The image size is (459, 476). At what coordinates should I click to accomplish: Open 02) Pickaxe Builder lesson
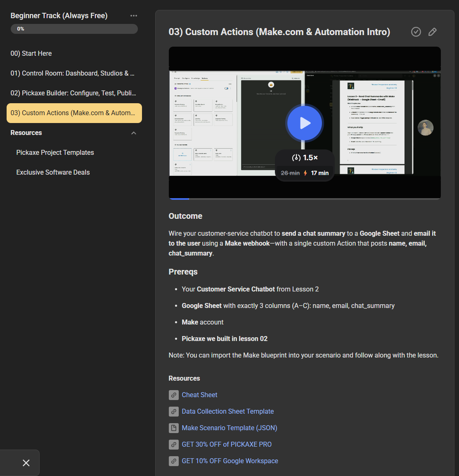pyautogui.click(x=73, y=93)
